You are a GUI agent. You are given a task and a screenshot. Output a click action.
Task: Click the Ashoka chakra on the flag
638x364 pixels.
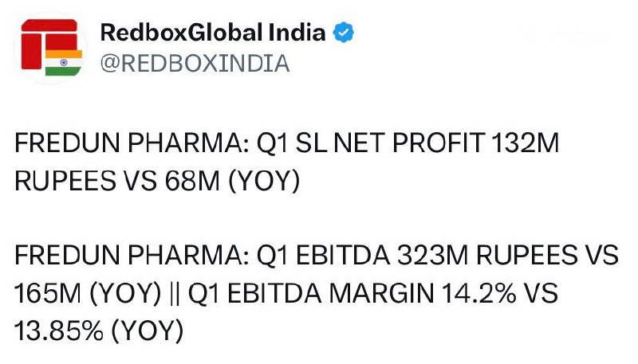[64, 63]
